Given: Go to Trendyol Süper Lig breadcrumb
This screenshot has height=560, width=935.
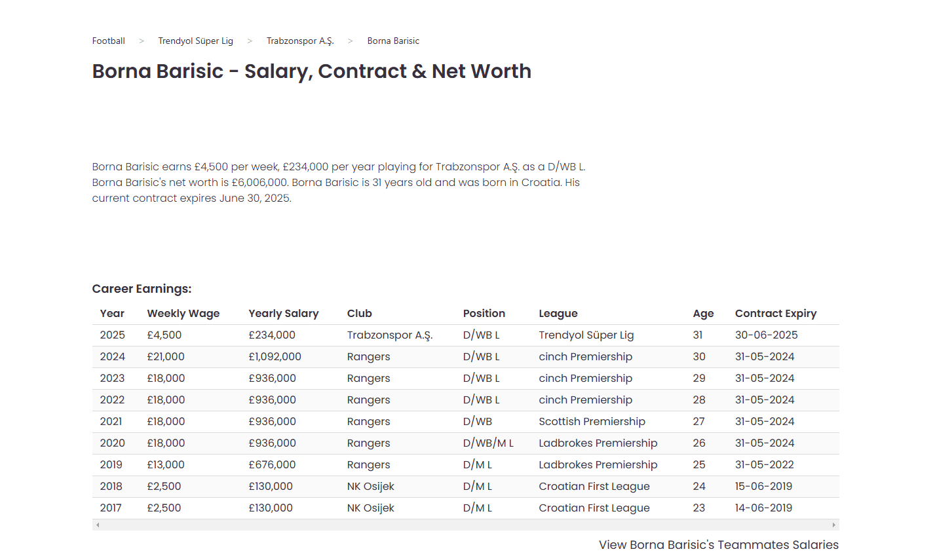Looking at the screenshot, I should click(195, 41).
